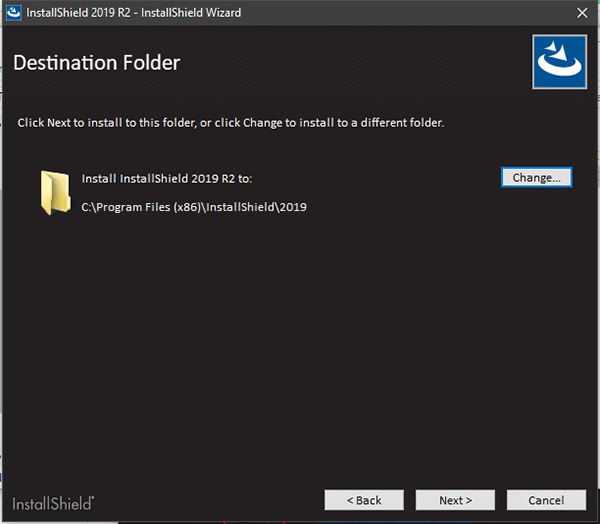Click the InstallShield title bar icon
Viewport: 600px width, 524px height.
click(14, 13)
